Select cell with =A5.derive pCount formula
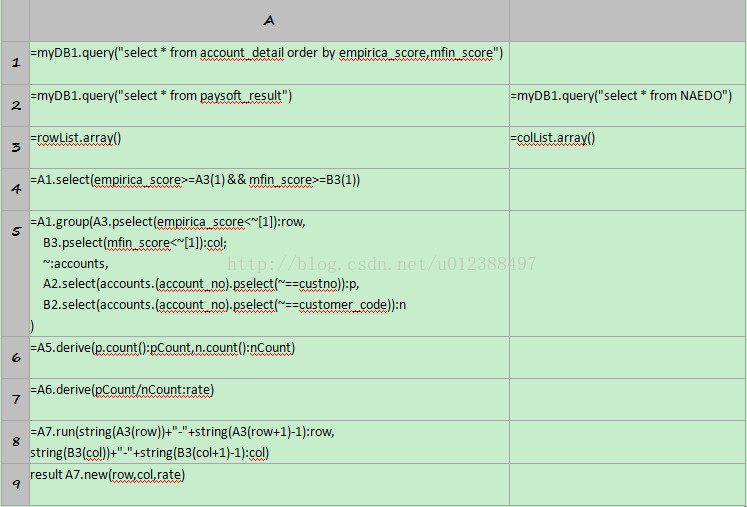 coord(269,357)
